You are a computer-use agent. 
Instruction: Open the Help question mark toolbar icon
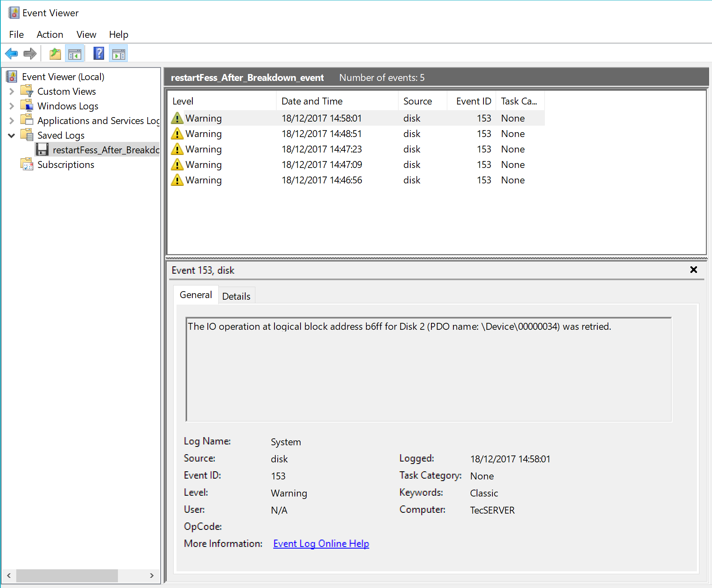point(98,54)
